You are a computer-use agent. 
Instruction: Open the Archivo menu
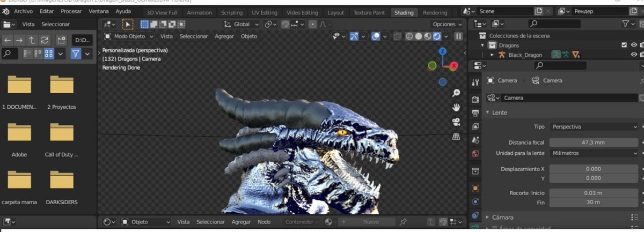click(23, 11)
